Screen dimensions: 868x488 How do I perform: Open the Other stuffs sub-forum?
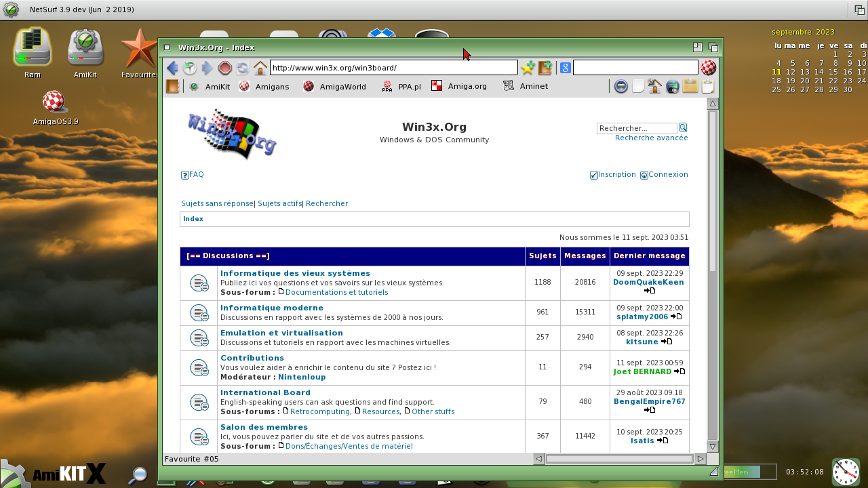coord(433,411)
